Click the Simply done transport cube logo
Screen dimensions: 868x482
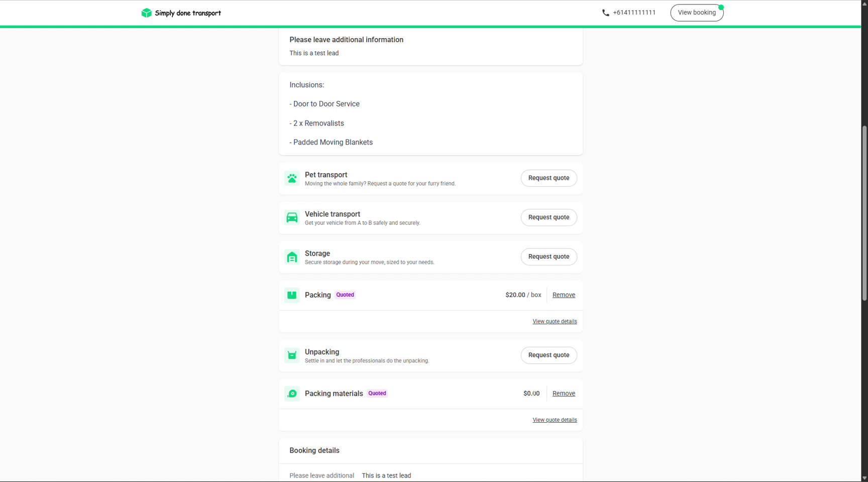click(146, 13)
